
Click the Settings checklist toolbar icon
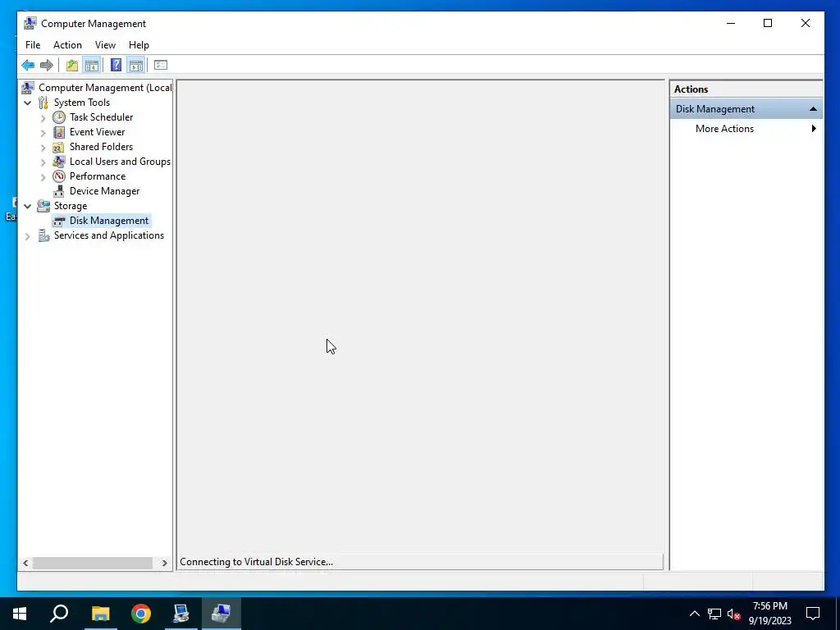161,66
